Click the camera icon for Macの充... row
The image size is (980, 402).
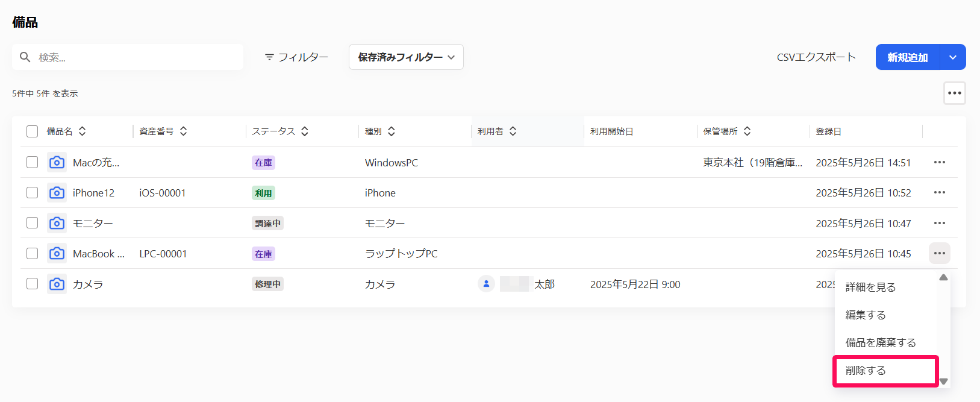pyautogui.click(x=57, y=162)
